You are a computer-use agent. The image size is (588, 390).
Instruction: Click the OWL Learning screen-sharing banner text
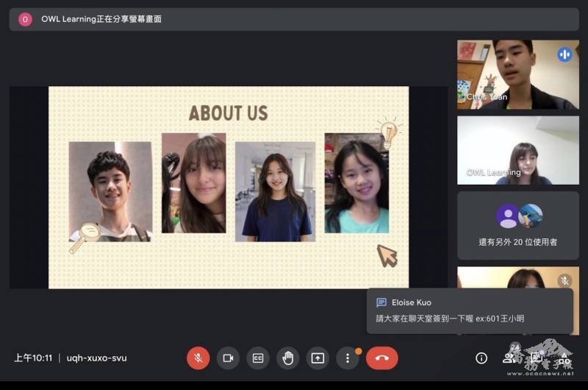click(101, 19)
